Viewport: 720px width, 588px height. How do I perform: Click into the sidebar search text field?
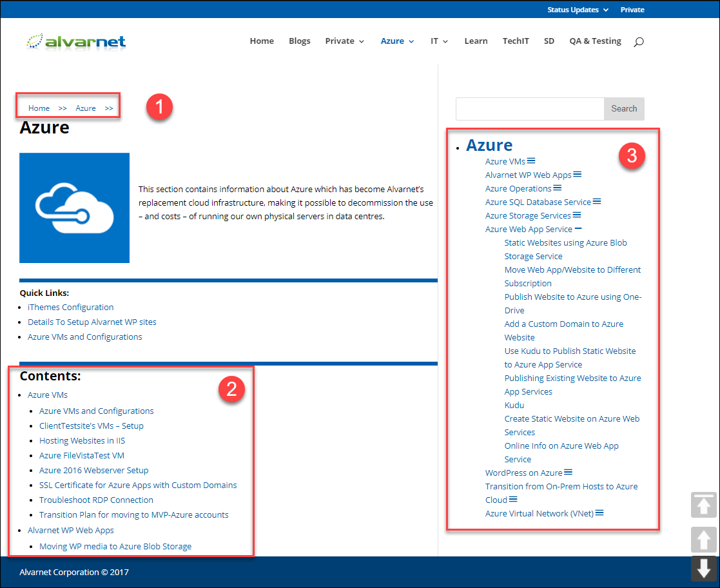pyautogui.click(x=530, y=109)
